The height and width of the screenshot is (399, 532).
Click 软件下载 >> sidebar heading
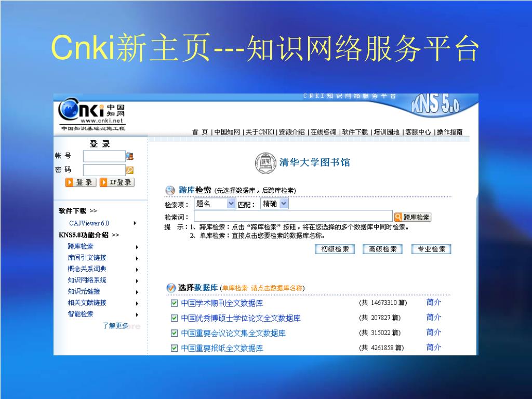(78, 211)
